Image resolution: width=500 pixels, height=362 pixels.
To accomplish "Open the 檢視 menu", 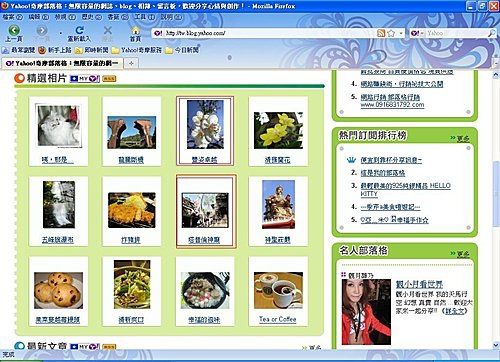I will [65, 17].
